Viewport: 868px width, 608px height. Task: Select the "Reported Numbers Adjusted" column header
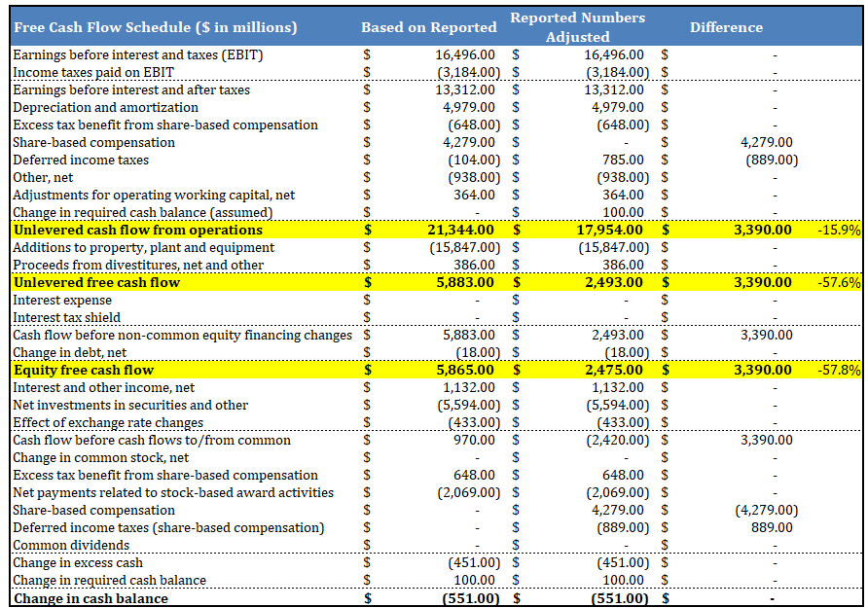577,27
